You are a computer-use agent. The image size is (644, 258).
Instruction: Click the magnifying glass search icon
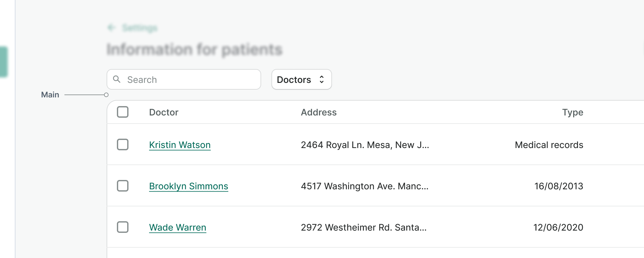pos(117,79)
